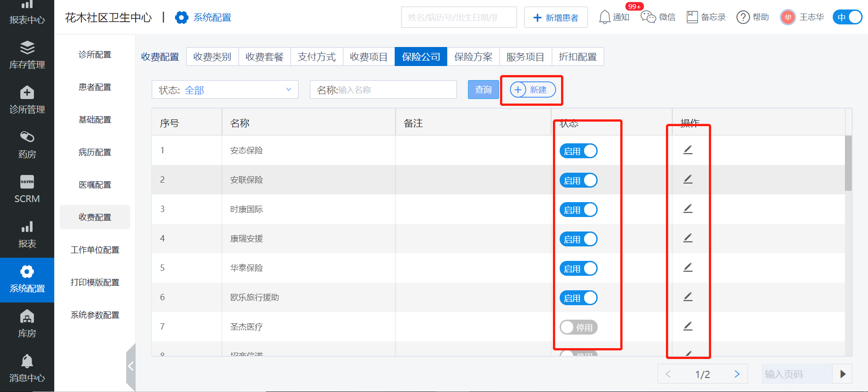This screenshot has width=868, height=392.
Task: Open 系统参数配置 menu item
Action: [x=95, y=315]
